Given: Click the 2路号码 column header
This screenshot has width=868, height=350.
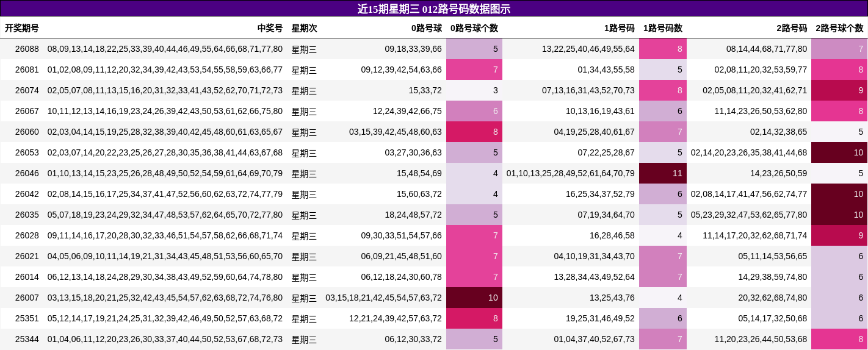Looking at the screenshot, I should [x=792, y=28].
